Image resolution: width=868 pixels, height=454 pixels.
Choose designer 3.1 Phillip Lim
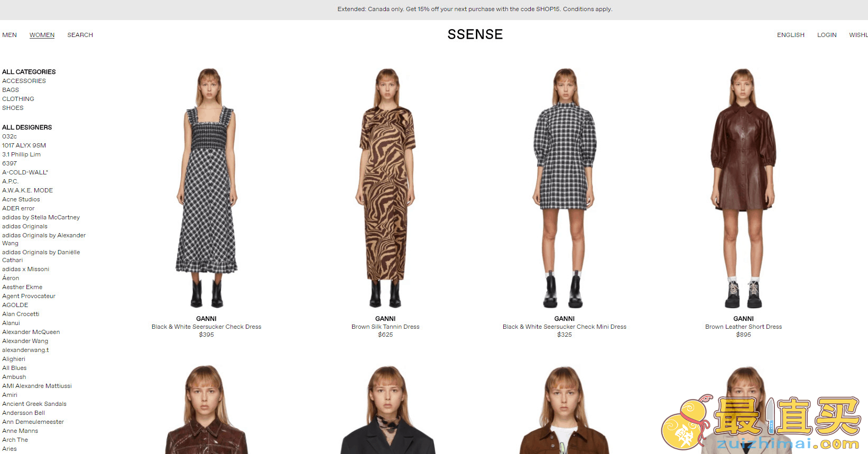(21, 154)
